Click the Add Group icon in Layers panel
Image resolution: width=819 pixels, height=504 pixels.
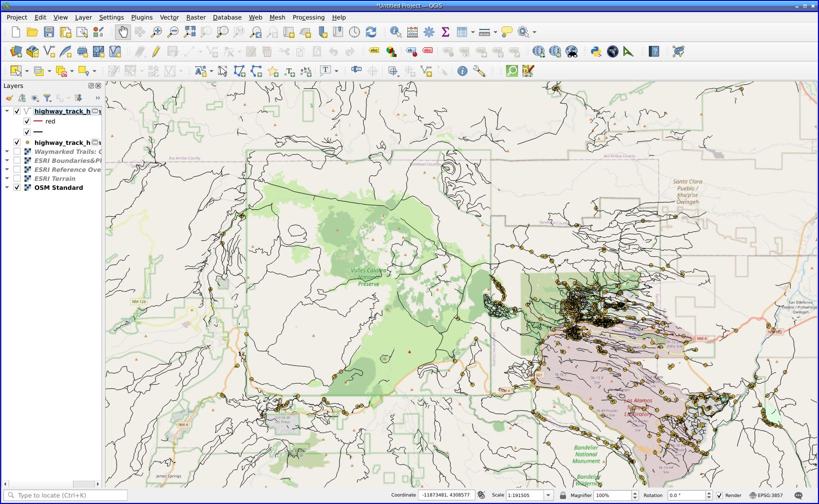(x=22, y=98)
